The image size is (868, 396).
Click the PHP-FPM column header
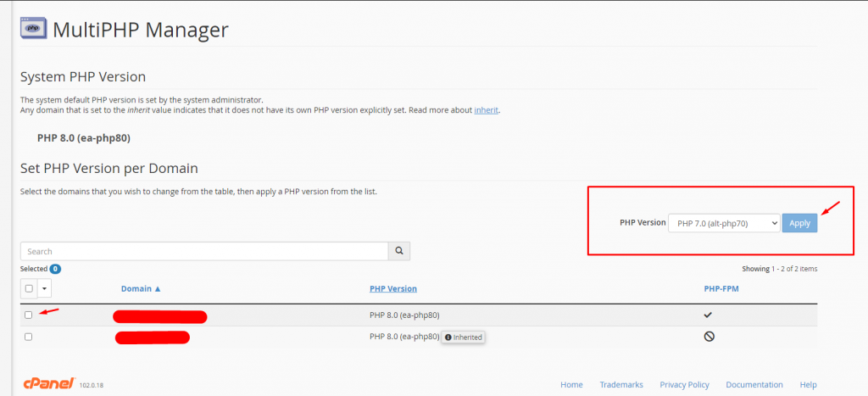click(x=721, y=288)
